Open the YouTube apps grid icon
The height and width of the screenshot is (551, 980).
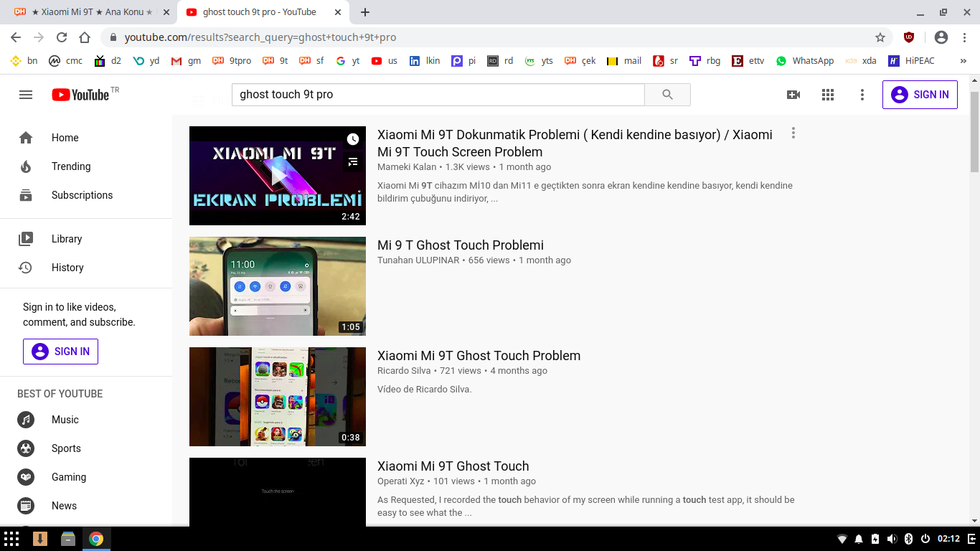(x=828, y=95)
